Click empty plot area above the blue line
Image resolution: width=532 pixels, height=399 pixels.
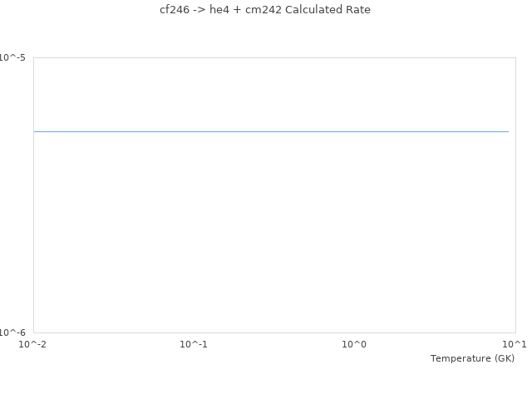[271, 91]
